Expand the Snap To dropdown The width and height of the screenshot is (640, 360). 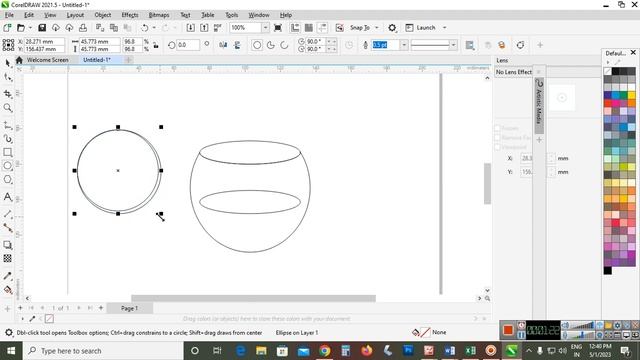click(377, 28)
